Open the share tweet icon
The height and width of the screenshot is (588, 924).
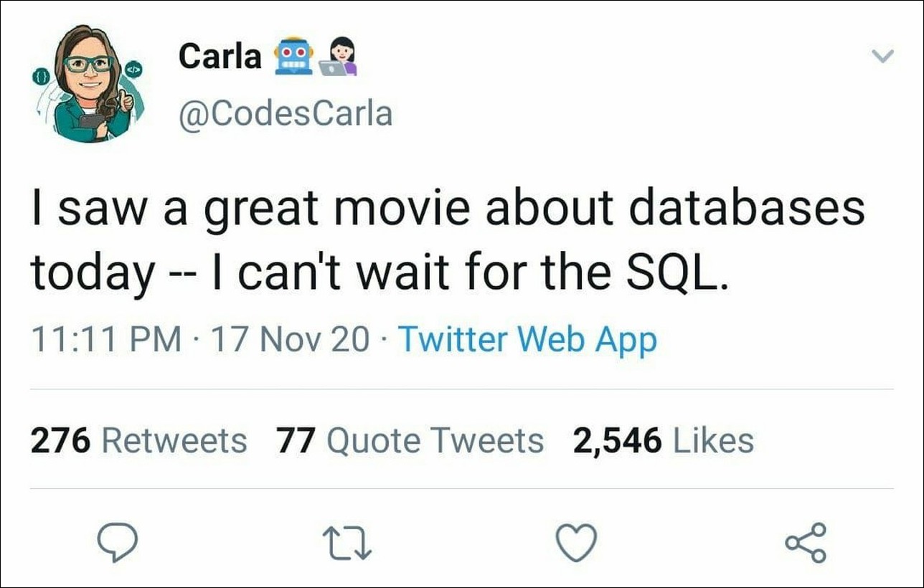coord(806,543)
